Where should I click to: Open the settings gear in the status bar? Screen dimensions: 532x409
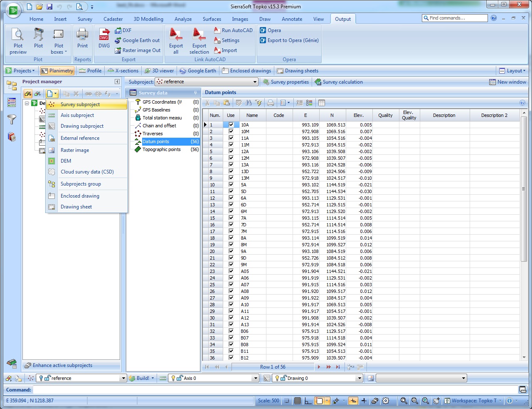tap(386, 401)
